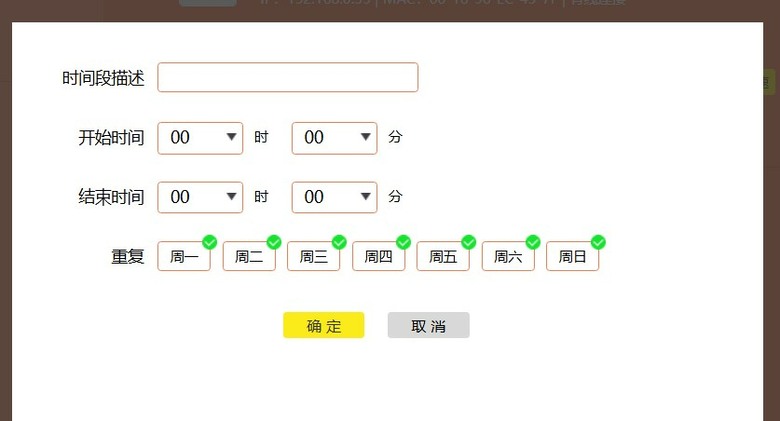
Task: Click the gray 取消 button
Action: click(428, 325)
